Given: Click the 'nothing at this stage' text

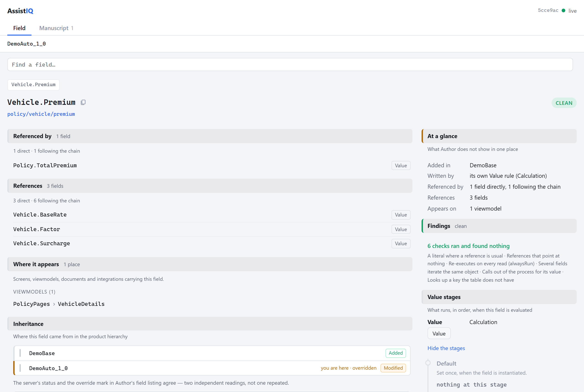Looking at the screenshot, I should pyautogui.click(x=471, y=385).
